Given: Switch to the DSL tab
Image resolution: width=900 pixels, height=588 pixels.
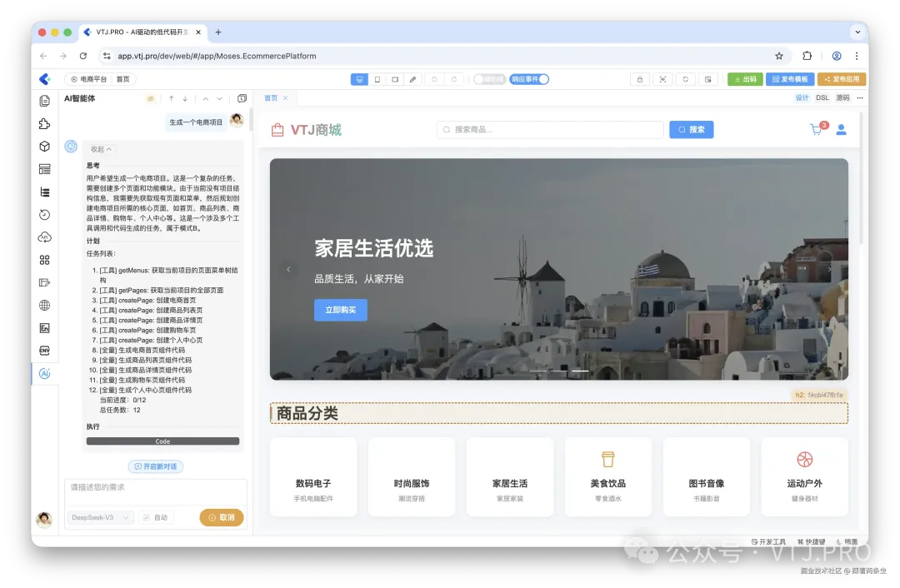Looking at the screenshot, I should (x=822, y=97).
